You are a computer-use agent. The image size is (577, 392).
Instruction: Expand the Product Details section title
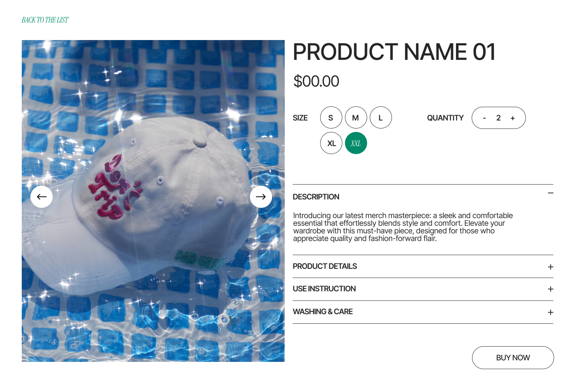coord(325,266)
